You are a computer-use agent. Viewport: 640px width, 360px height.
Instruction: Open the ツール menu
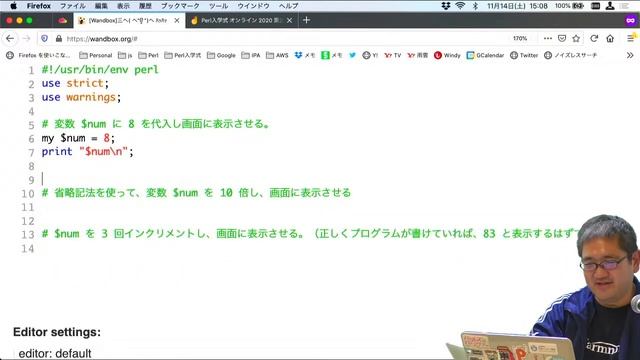[218, 6]
